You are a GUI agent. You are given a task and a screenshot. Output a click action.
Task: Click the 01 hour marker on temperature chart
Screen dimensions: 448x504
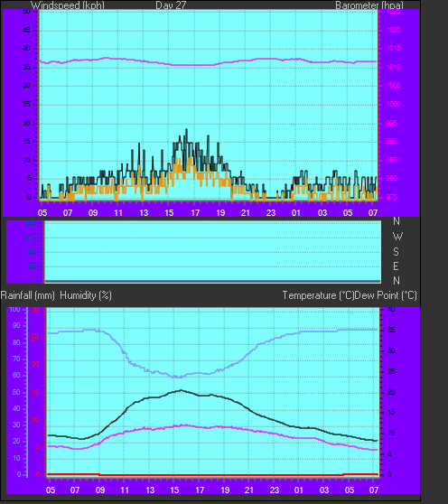point(299,490)
